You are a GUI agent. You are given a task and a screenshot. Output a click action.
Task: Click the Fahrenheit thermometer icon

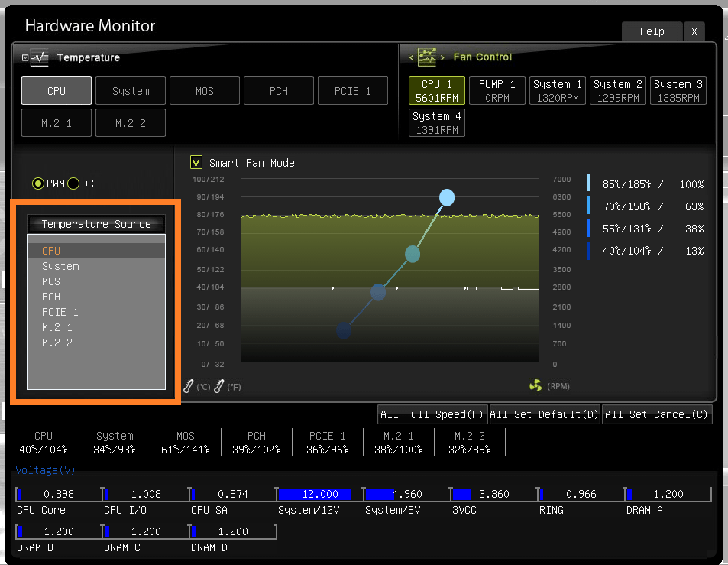click(x=218, y=386)
